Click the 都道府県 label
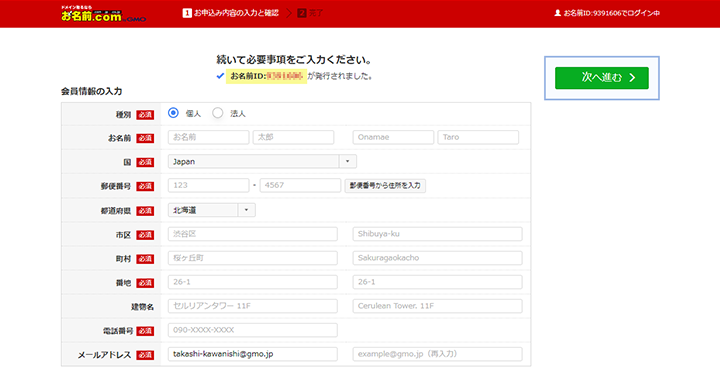Image resolution: width=720 pixels, height=375 pixels. (x=116, y=211)
